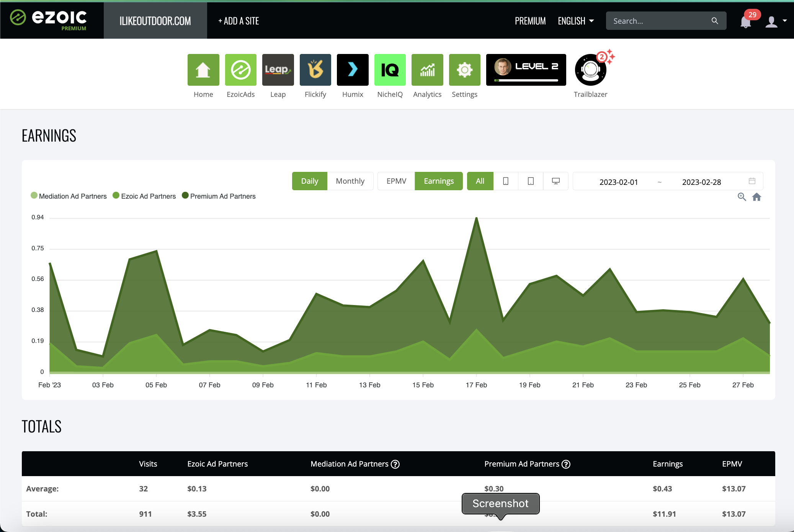Click the EPMV column header

732,464
